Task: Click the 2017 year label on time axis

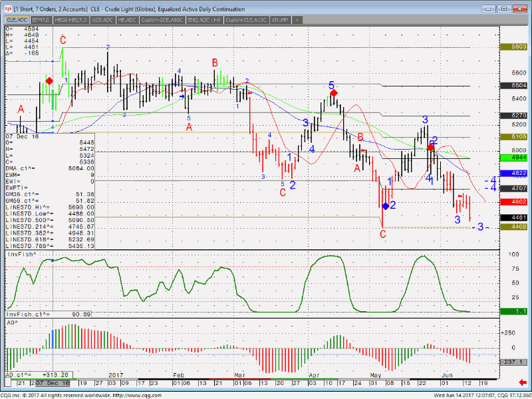Action: click(x=116, y=375)
